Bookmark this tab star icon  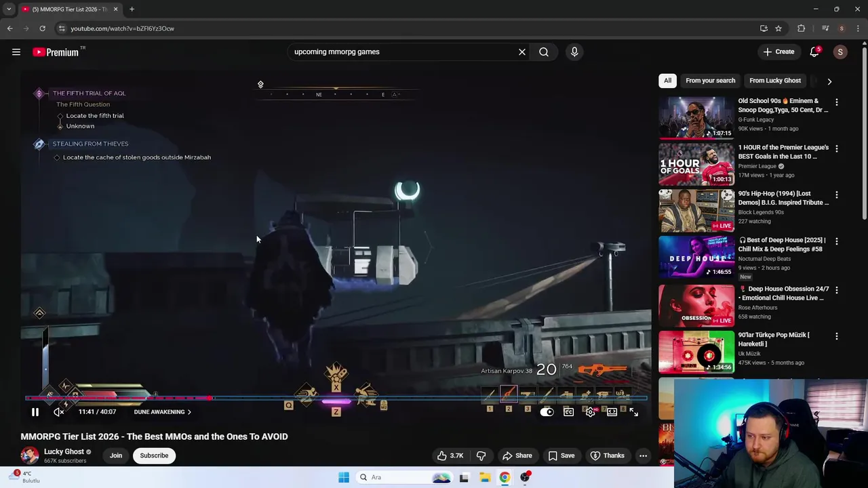tap(778, 28)
